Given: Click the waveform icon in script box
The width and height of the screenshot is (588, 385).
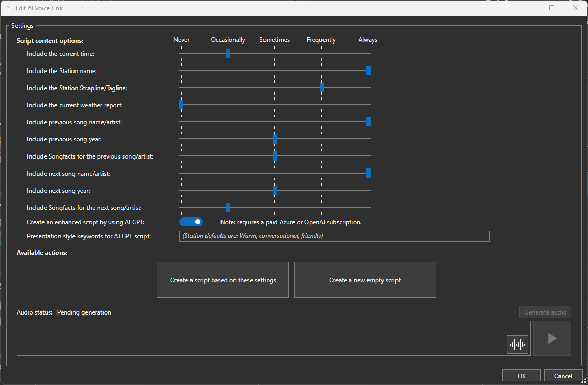Looking at the screenshot, I should 517,345.
